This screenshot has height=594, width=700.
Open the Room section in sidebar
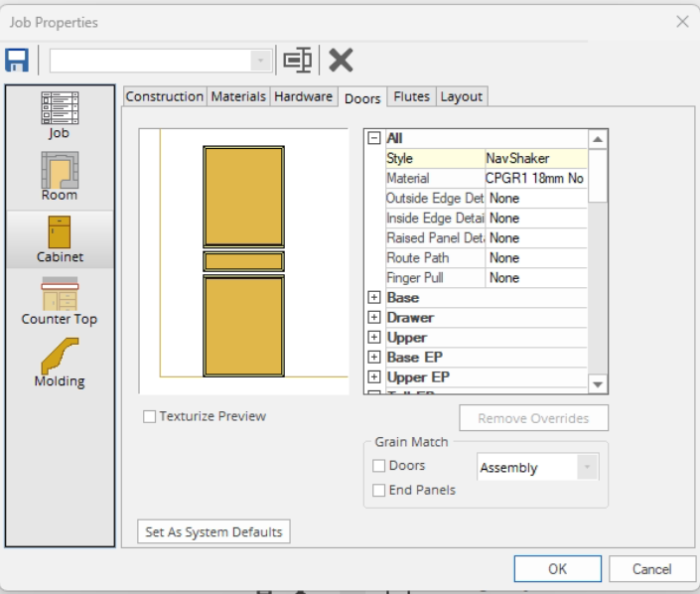tap(60, 177)
